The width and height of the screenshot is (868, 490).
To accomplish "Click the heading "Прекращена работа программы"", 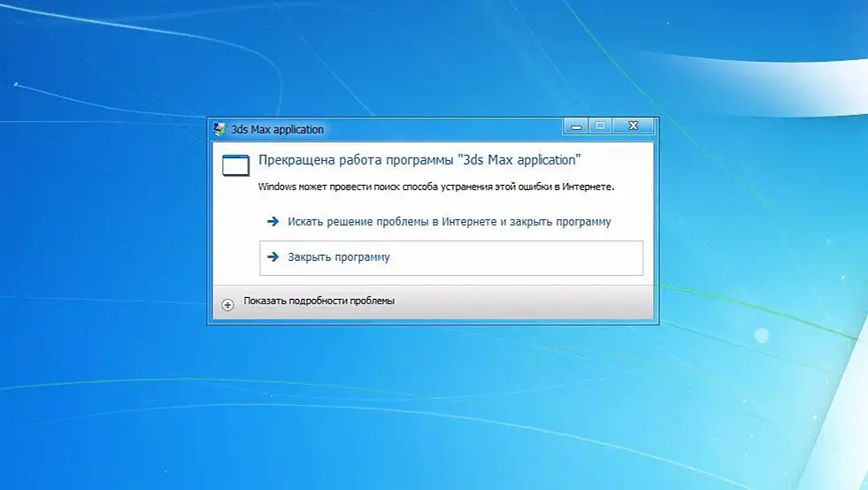I will (x=357, y=160).
